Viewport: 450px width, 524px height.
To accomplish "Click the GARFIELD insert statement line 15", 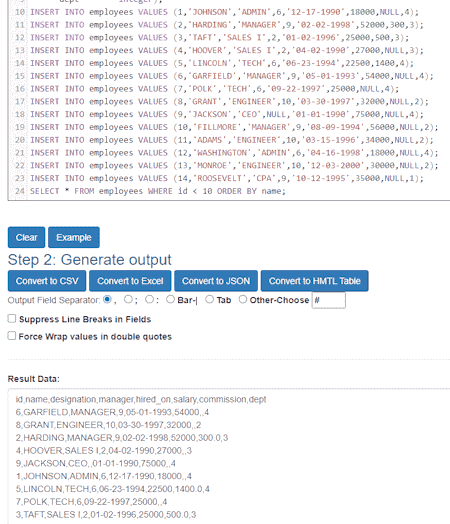I will coord(232,76).
